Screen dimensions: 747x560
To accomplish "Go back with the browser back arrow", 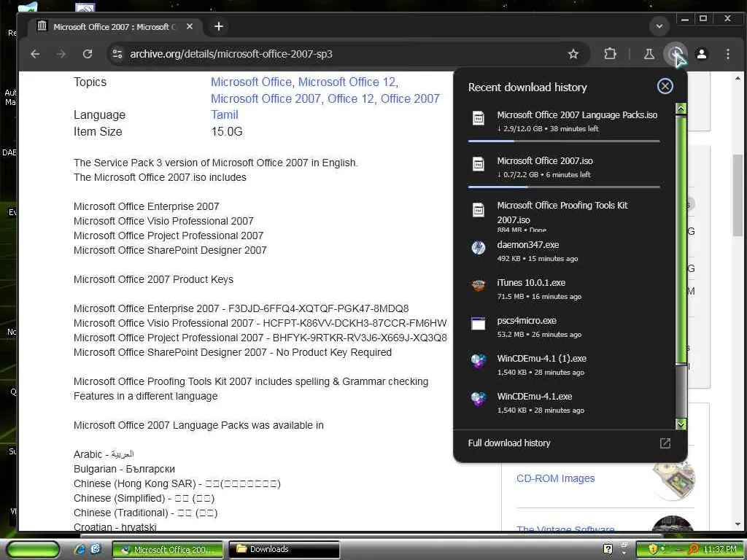I will pos(35,54).
